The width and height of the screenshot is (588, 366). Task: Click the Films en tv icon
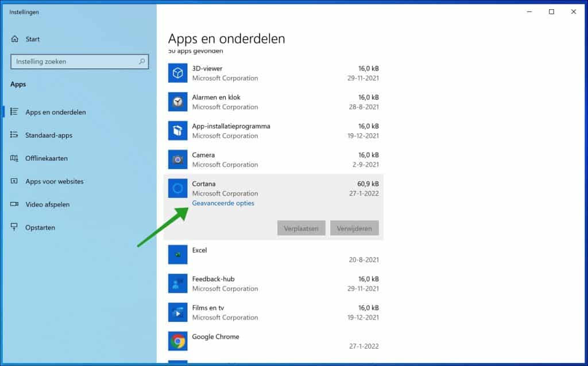178,312
